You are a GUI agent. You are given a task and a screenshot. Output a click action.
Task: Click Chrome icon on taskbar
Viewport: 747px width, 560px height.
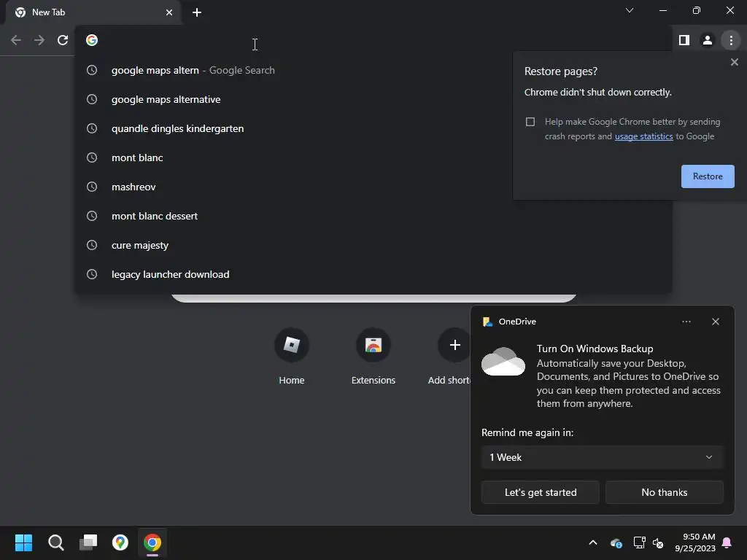pyautogui.click(x=152, y=542)
